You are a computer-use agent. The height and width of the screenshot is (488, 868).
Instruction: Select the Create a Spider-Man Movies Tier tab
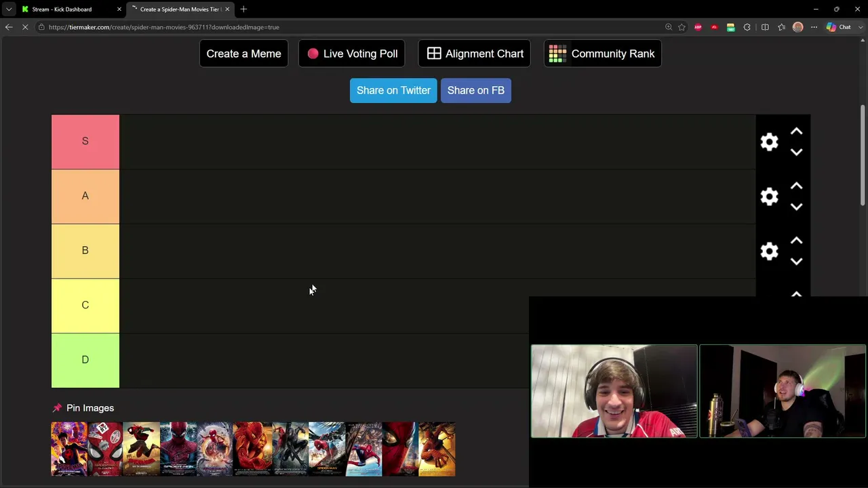pos(180,9)
